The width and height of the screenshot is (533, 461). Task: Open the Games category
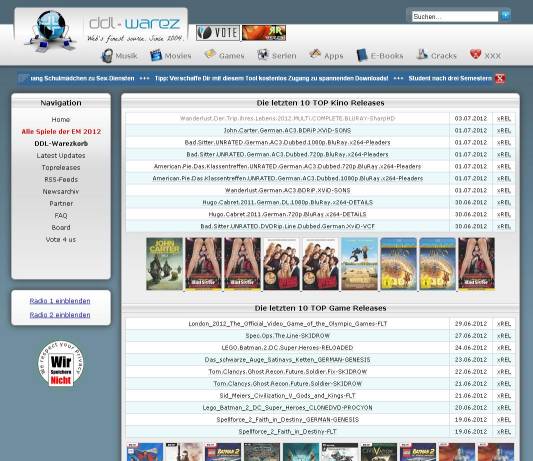231,56
